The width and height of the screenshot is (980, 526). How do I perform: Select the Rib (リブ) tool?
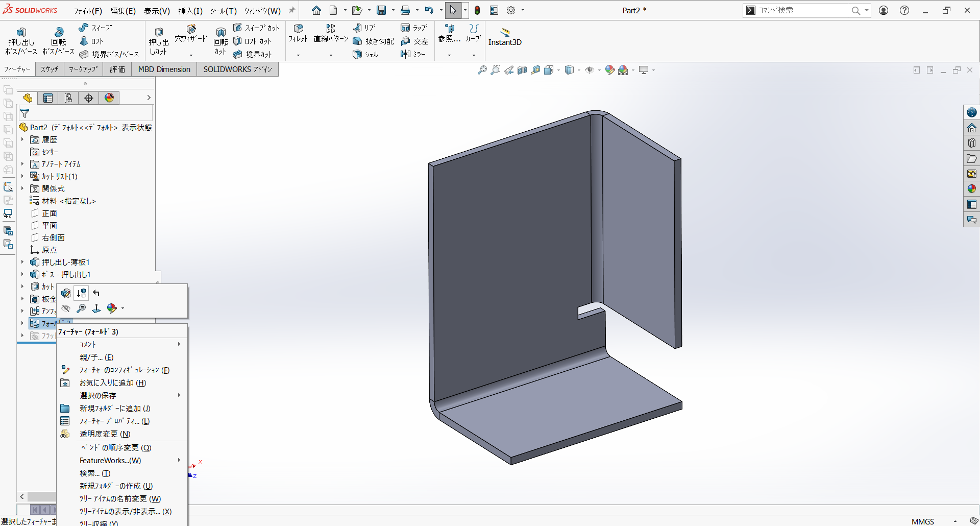(x=364, y=28)
